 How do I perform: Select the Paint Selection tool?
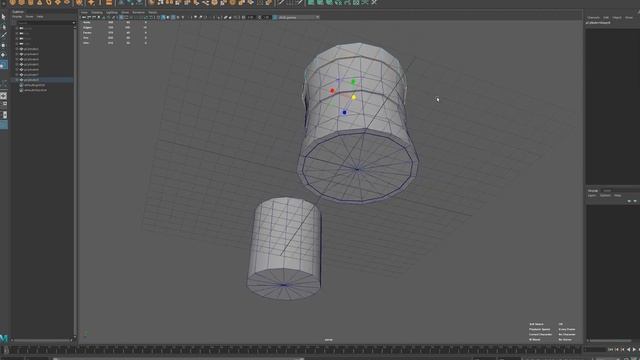pos(4,36)
